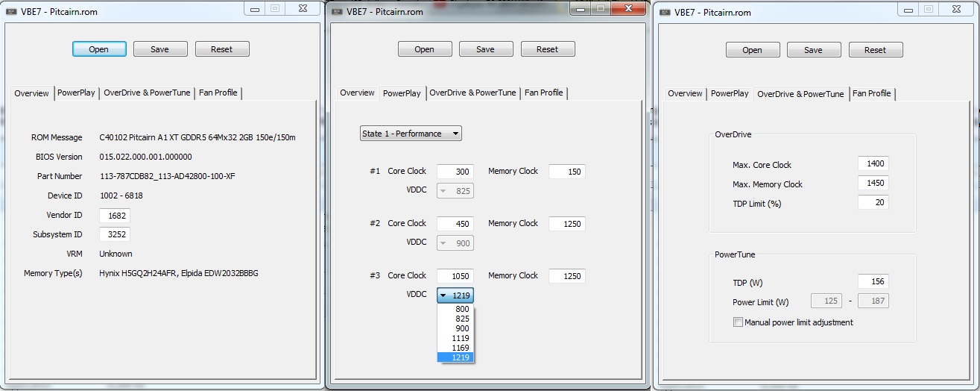Click Open button in the right window
Screen dimensions: 980x391
coord(753,50)
